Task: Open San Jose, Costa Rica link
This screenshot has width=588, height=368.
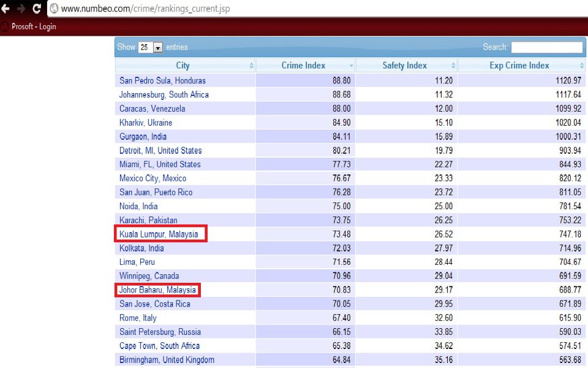Action: [x=155, y=304]
